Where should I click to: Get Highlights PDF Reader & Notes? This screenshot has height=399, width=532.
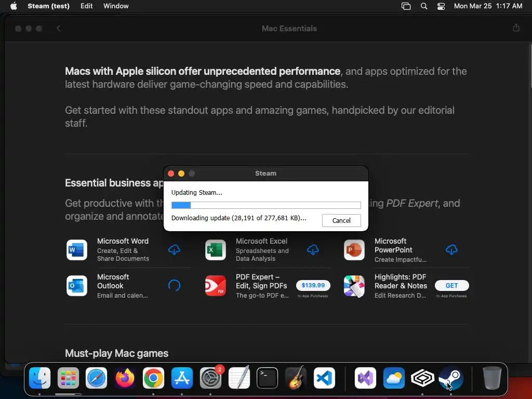click(451, 286)
